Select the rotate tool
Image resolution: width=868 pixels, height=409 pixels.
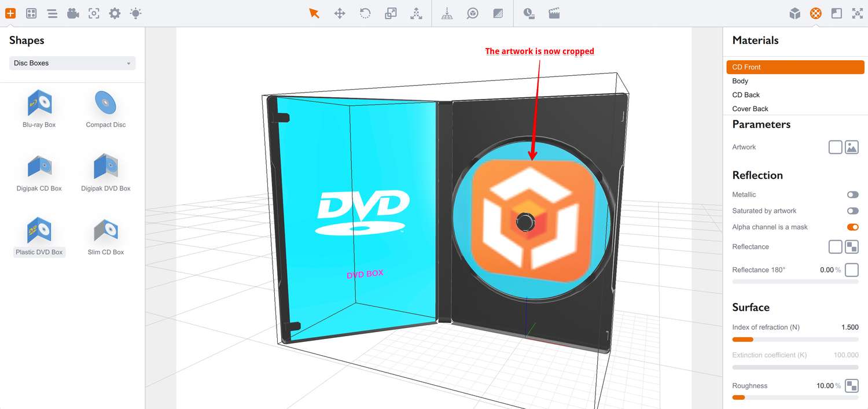tap(365, 13)
